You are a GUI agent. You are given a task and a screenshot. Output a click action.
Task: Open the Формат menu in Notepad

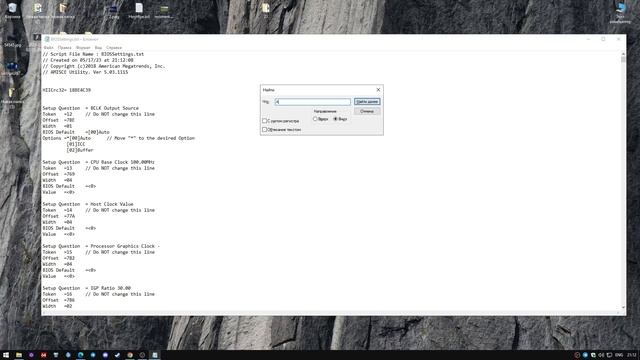point(83,47)
